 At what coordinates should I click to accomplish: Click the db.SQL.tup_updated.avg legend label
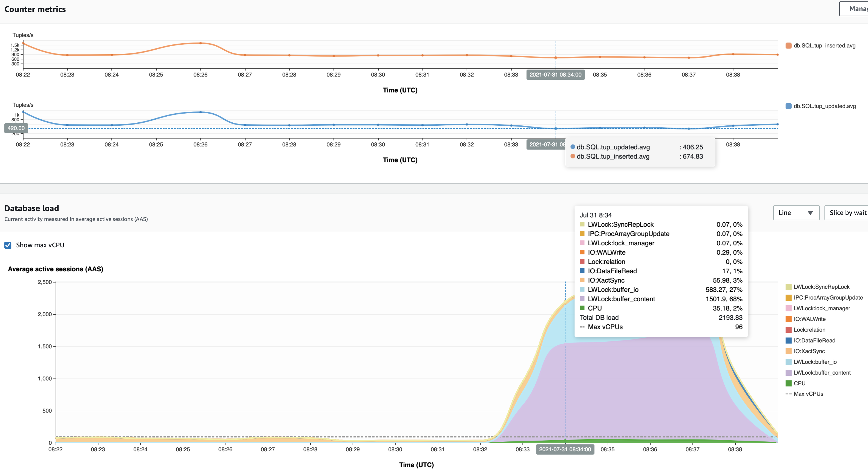pyautogui.click(x=824, y=106)
